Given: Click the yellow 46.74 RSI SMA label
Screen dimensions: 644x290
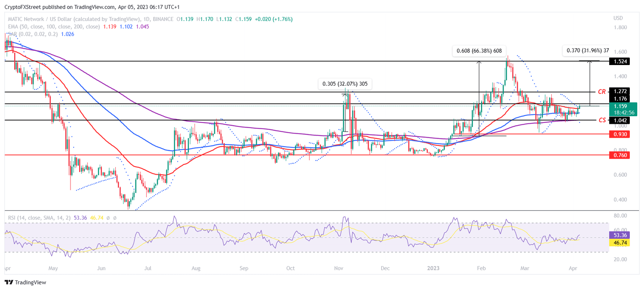Looking at the screenshot, I should pyautogui.click(x=620, y=243).
